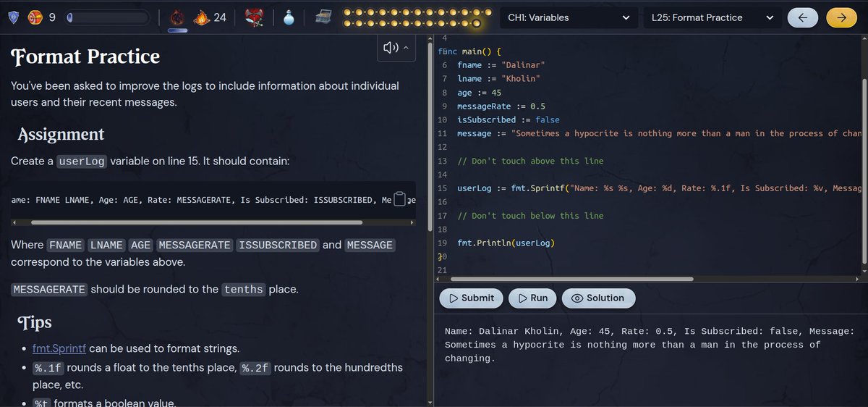Run the code with Run button
The width and height of the screenshot is (868, 407).
[532, 298]
